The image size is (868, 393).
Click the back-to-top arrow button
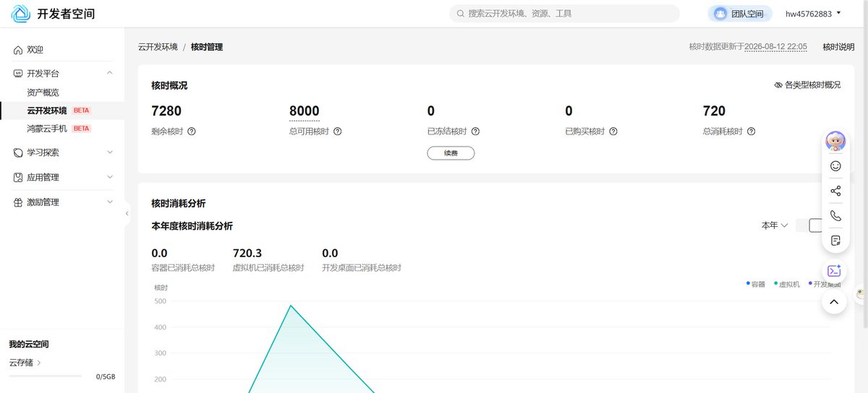click(x=834, y=301)
